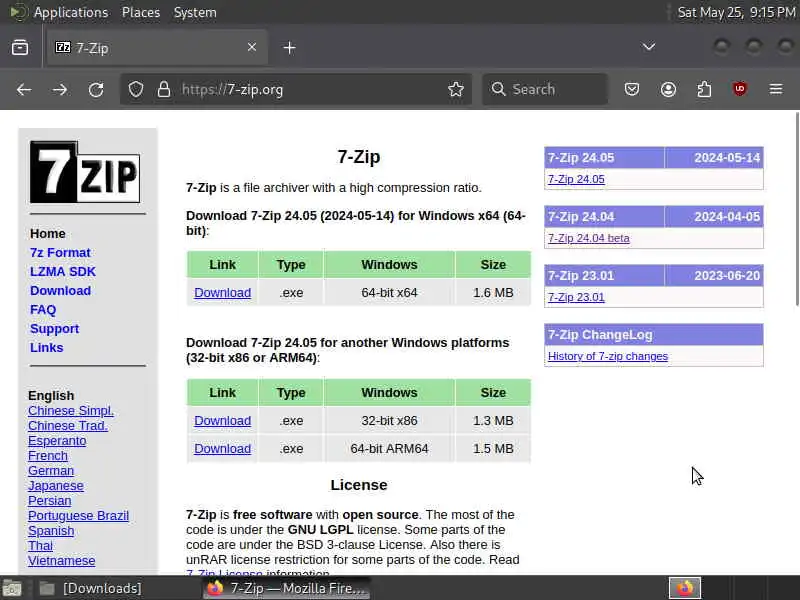
Task: Click the URL address bar
Action: click(x=296, y=89)
